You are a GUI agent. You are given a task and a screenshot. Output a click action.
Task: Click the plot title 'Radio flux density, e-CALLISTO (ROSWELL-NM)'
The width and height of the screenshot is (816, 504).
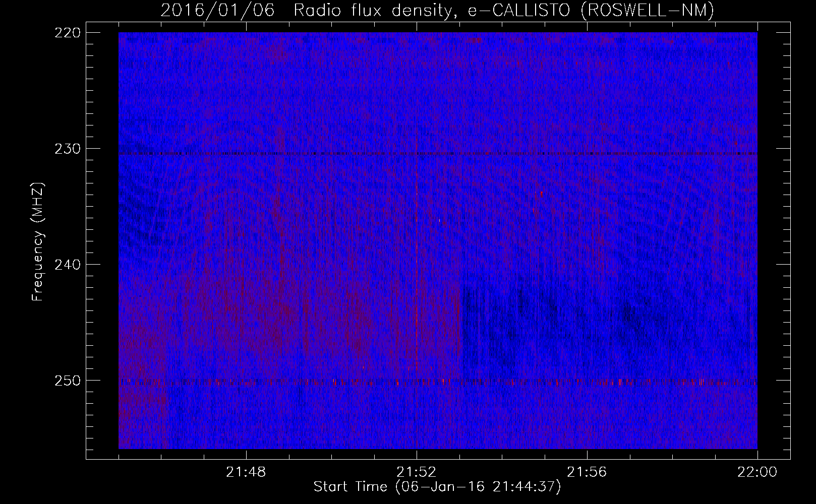(x=503, y=11)
